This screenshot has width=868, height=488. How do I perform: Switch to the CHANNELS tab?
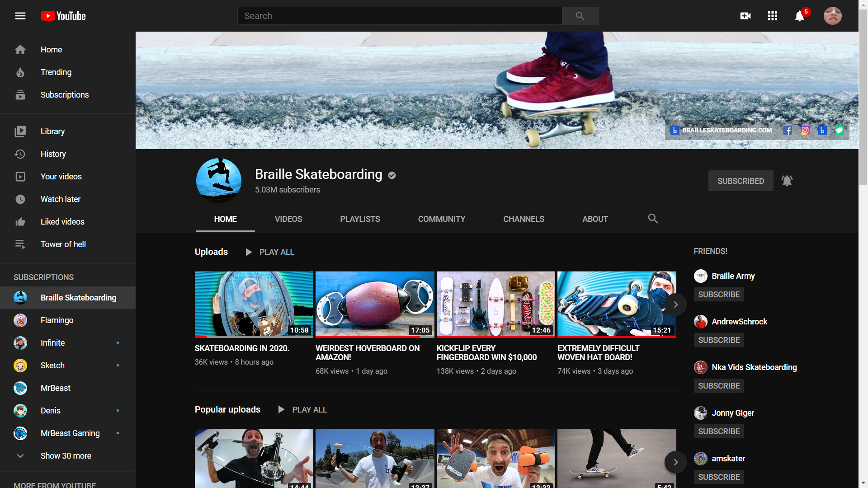pos(524,219)
